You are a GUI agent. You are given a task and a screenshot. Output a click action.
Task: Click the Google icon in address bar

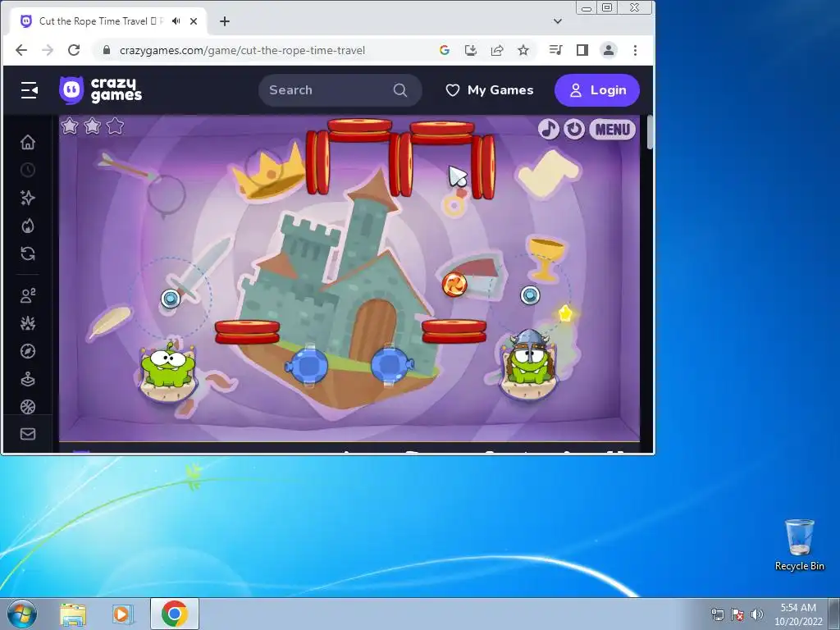[x=444, y=50]
